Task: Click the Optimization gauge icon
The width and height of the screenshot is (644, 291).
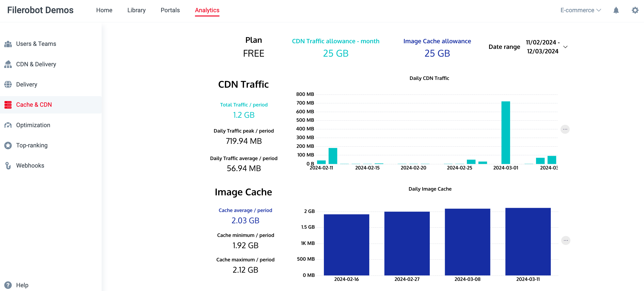Action: 8,125
